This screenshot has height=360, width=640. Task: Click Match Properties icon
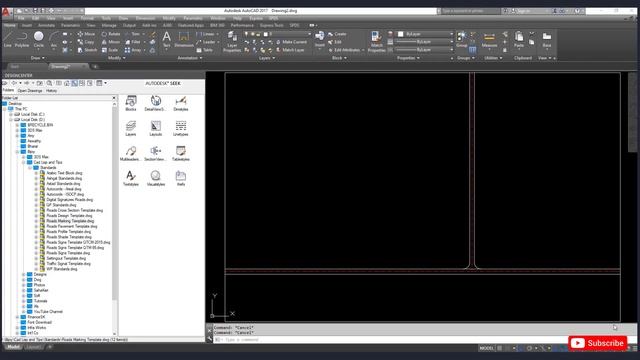[376, 41]
